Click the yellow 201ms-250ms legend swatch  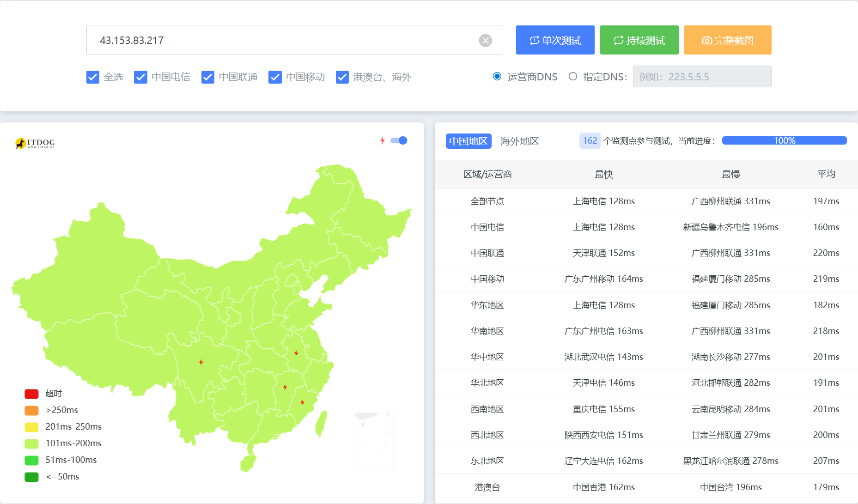[x=31, y=427]
